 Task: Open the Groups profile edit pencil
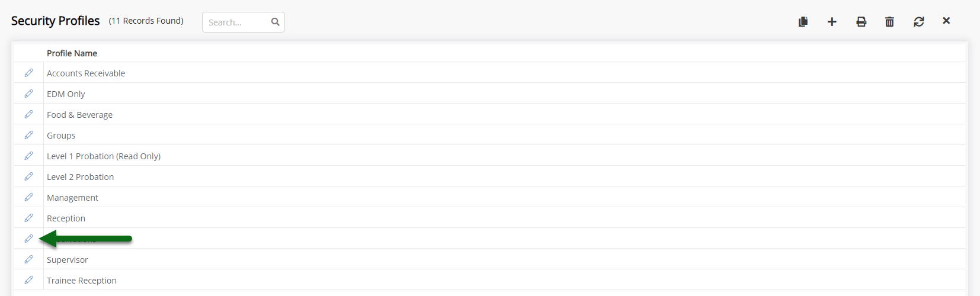[x=28, y=135]
